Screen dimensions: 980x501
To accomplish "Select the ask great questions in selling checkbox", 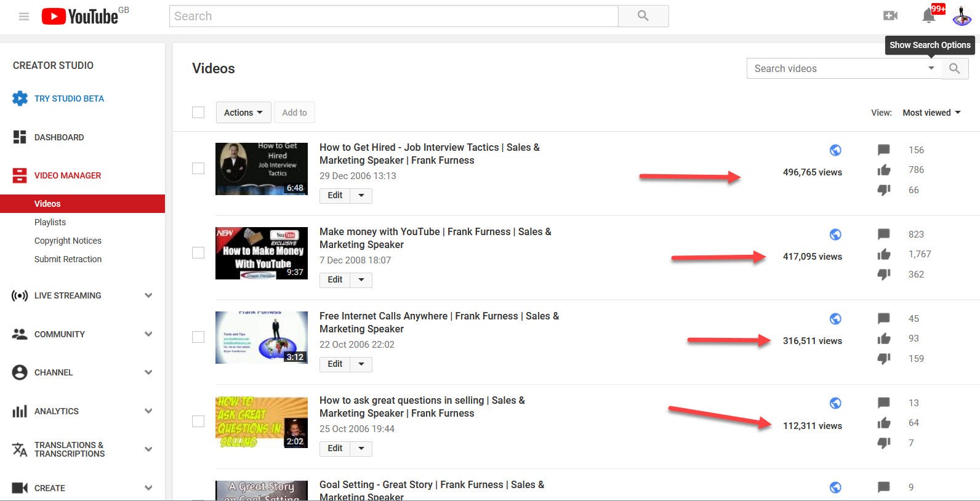I will (198, 422).
